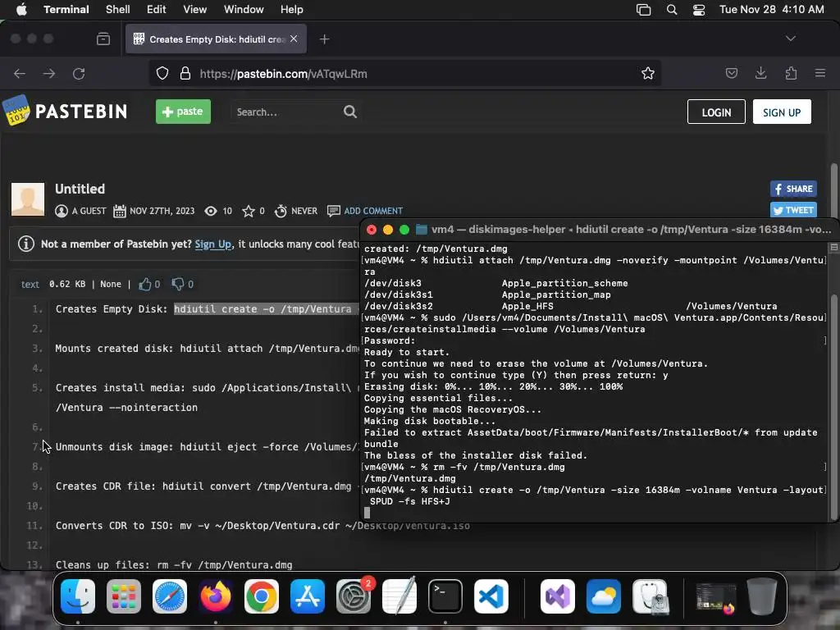Open the Firefox application menu

point(819,73)
